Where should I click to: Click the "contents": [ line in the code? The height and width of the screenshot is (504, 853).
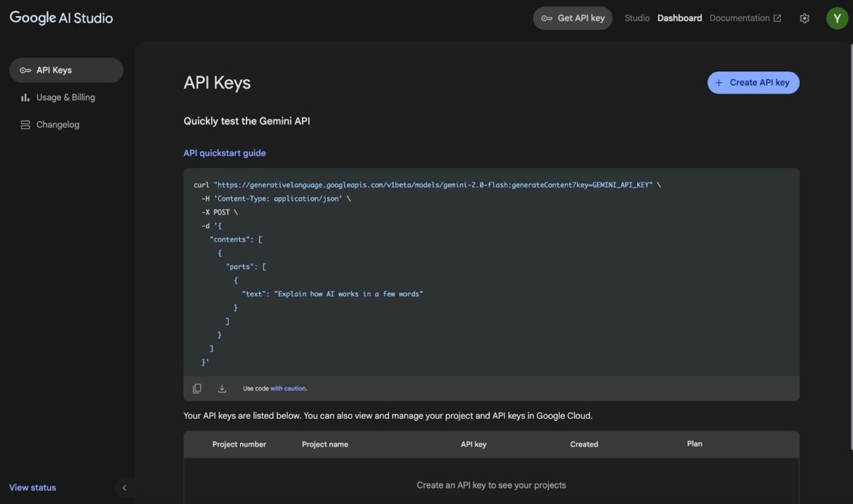[236, 239]
